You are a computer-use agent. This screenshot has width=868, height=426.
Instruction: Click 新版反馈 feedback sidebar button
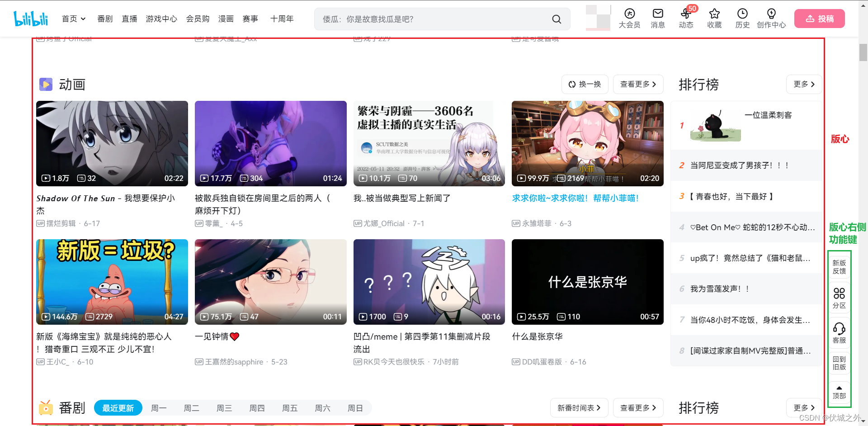(839, 267)
